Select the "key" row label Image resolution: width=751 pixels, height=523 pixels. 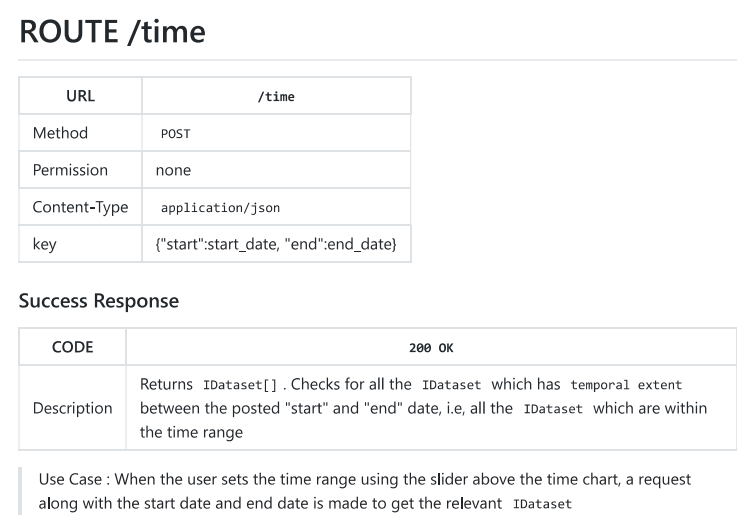pos(45,244)
